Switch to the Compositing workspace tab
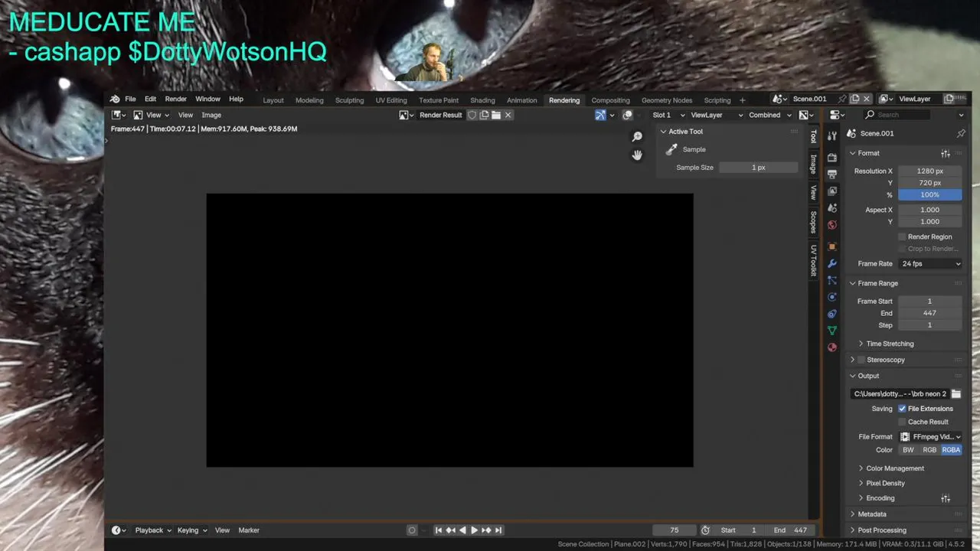 (x=610, y=100)
